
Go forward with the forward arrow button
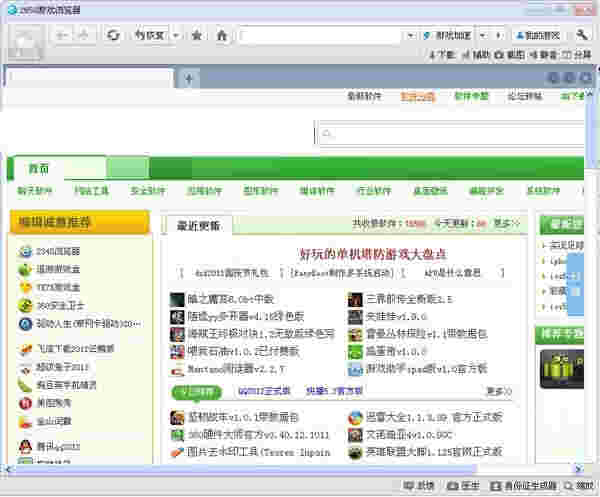click(x=83, y=35)
